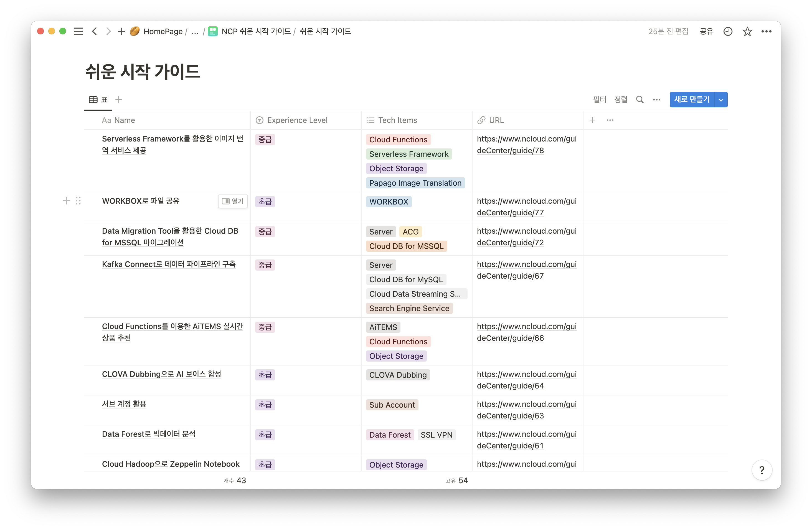Click the database search magnifier icon
The width and height of the screenshot is (812, 530).
(x=640, y=100)
